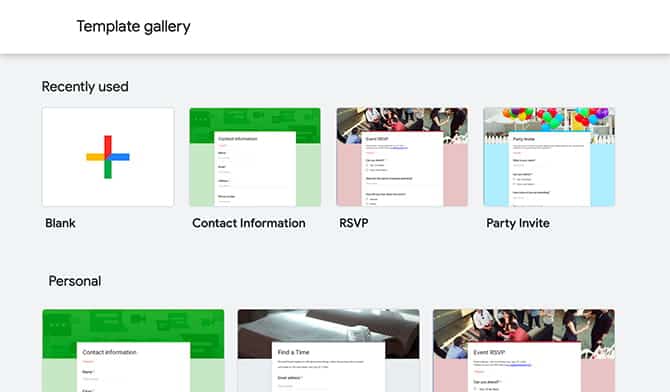
Task: Click the Contact Information label text
Action: click(x=249, y=223)
